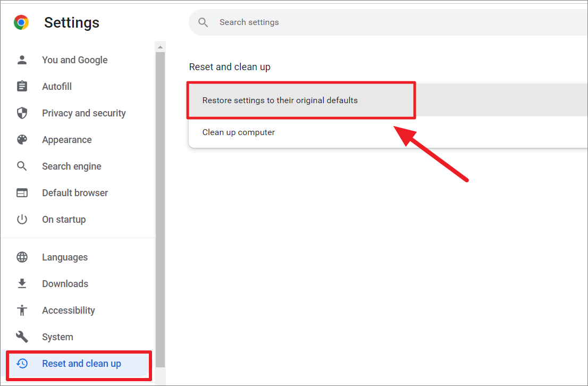The image size is (588, 386).
Task: Click the window icon beside Default browser
Action: 22,193
